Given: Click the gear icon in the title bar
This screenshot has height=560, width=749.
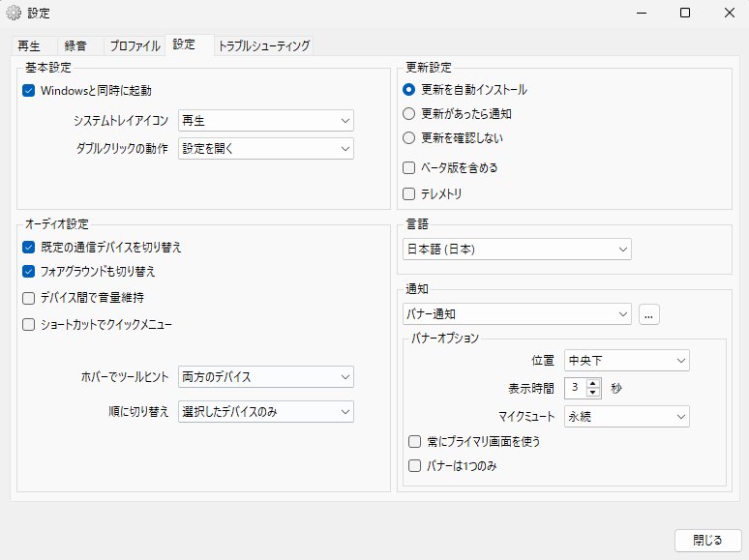Looking at the screenshot, I should pos(14,13).
